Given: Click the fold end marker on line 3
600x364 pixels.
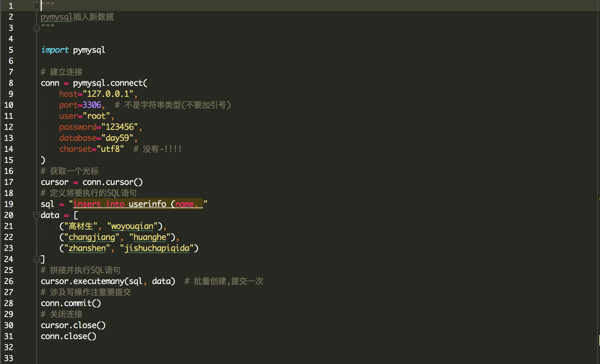Looking at the screenshot, I should 37,28.
